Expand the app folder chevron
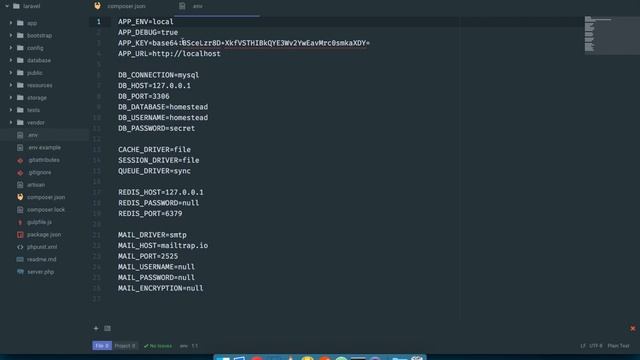Viewport: 640px width, 360px height. 11,23
